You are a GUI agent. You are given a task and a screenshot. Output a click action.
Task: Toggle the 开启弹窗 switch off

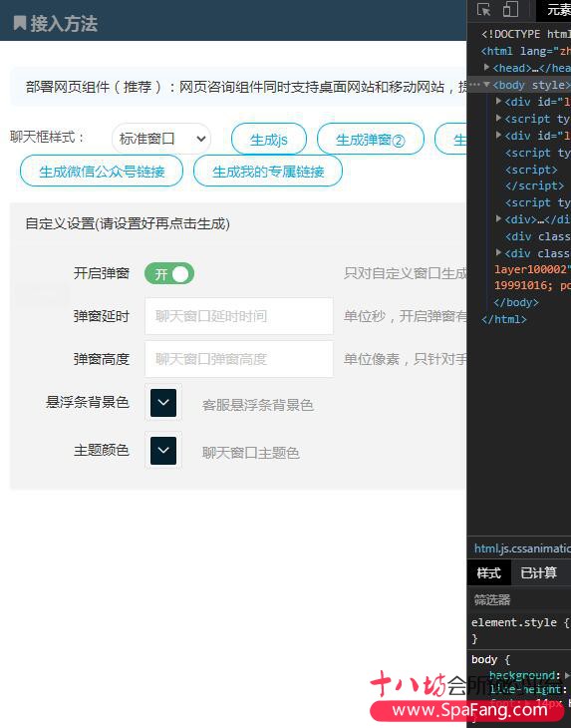169,273
